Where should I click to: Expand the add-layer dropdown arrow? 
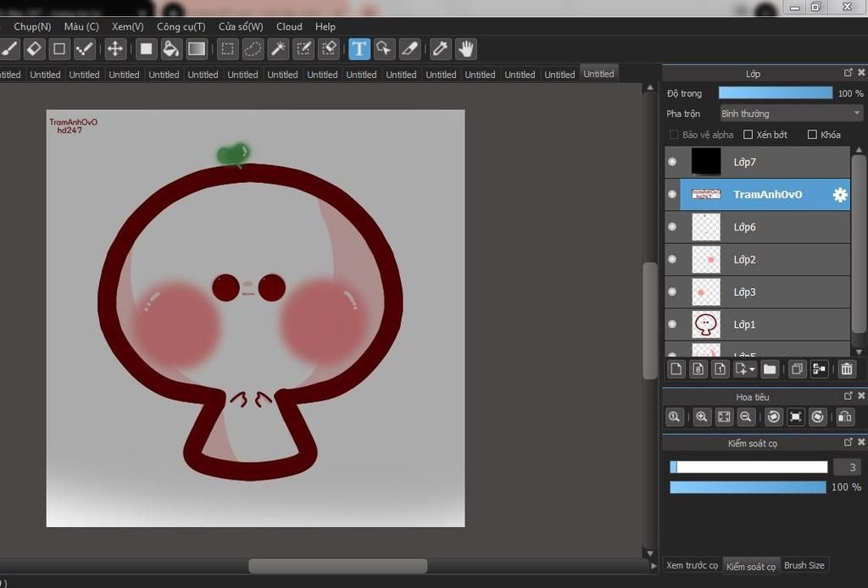click(x=752, y=369)
